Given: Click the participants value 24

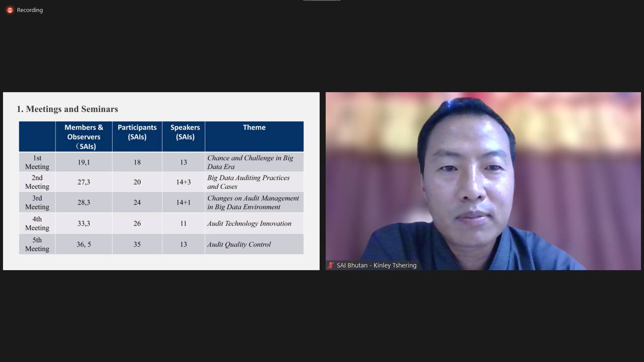Looking at the screenshot, I should click(x=137, y=203).
